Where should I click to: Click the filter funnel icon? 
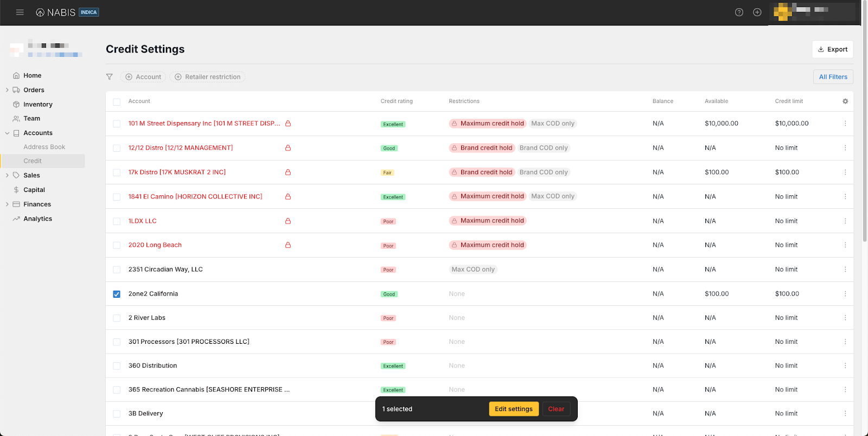(110, 77)
